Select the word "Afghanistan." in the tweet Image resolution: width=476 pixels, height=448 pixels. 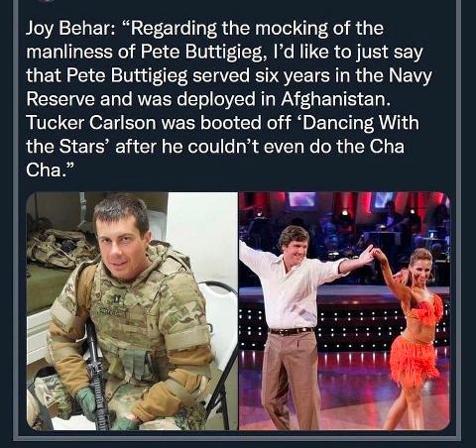point(336,100)
